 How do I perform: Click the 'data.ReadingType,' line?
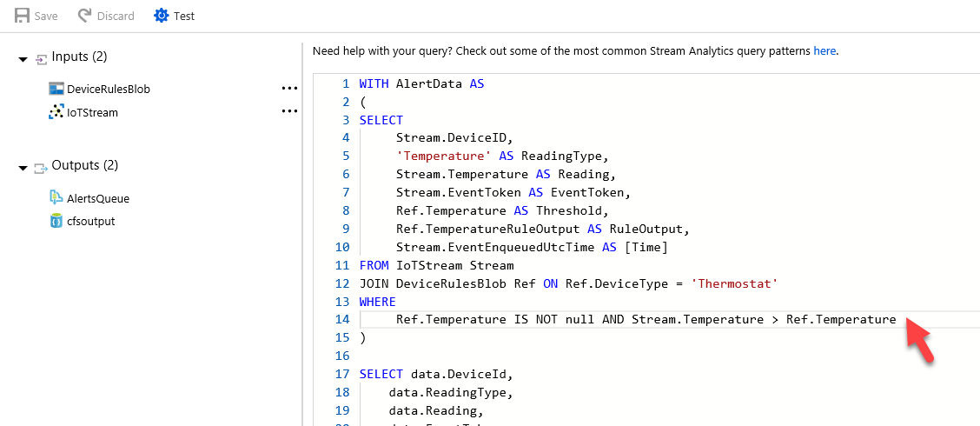click(x=450, y=393)
